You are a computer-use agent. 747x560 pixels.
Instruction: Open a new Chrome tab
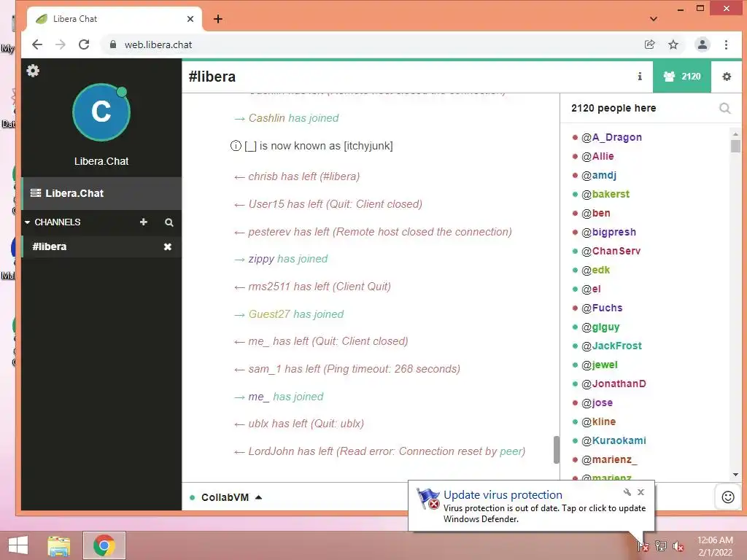(x=218, y=19)
